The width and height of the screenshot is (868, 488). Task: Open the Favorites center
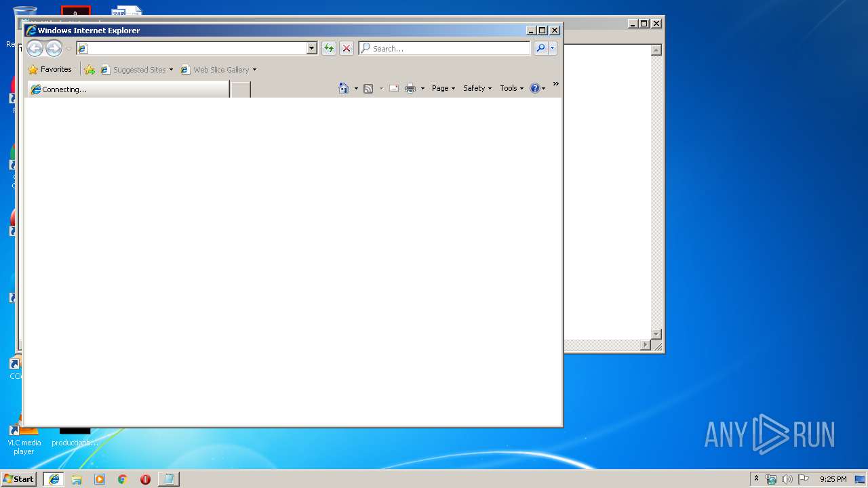(x=50, y=69)
